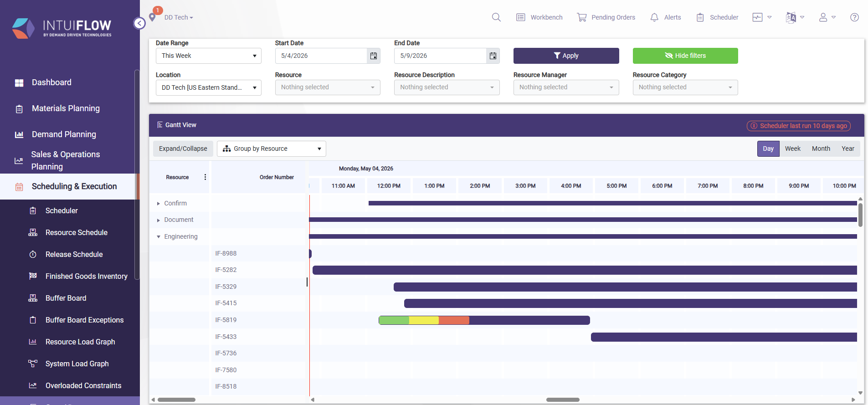Click the search magnifier icon
Image resolution: width=868 pixels, height=405 pixels.
[x=496, y=17]
